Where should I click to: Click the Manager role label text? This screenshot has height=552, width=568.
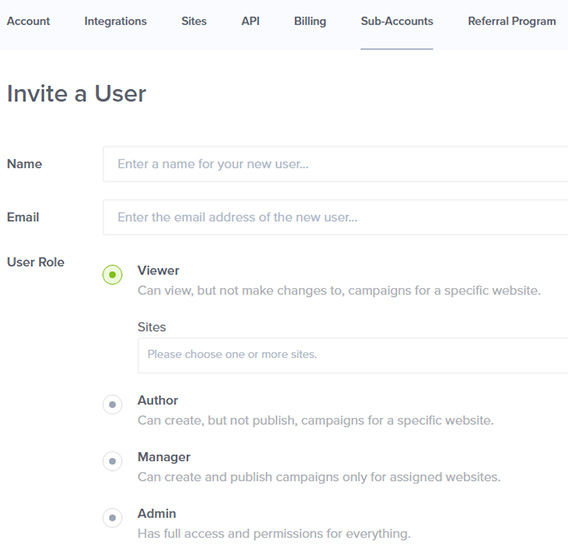(164, 457)
